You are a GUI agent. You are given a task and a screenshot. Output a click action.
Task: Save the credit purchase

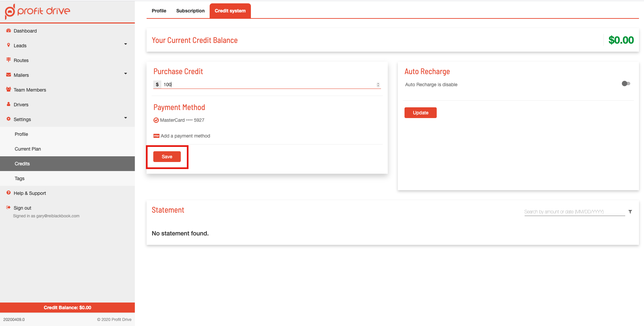(167, 157)
